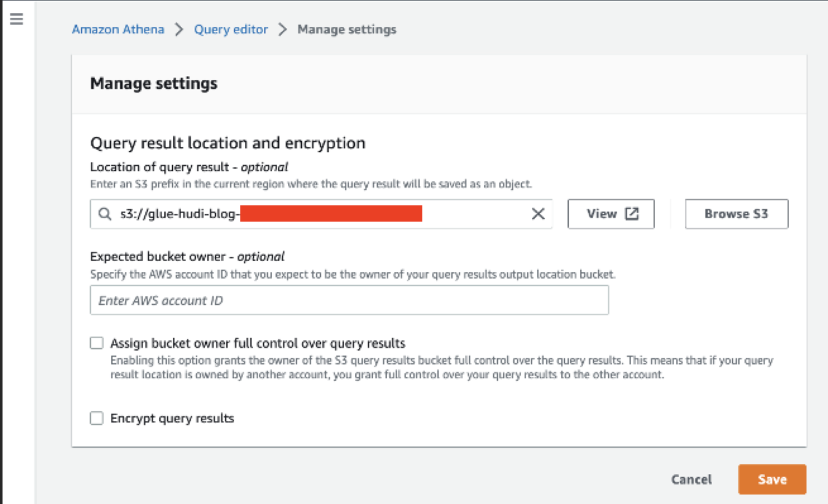
Task: Click the 'Assign bucket owner full control' label text
Action: point(257,344)
